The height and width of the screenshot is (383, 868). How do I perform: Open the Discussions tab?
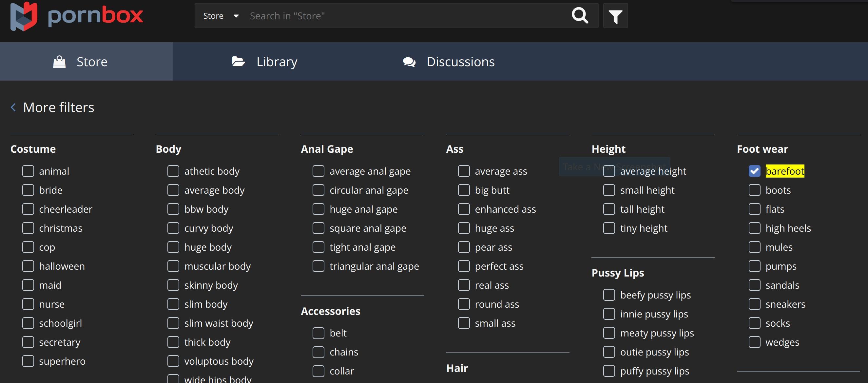pyautogui.click(x=460, y=62)
